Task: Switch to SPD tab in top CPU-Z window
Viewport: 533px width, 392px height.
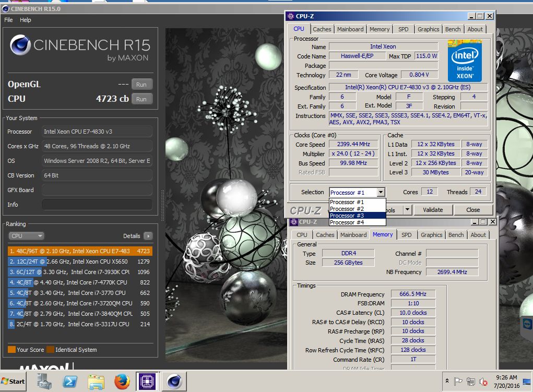Action: point(403,29)
